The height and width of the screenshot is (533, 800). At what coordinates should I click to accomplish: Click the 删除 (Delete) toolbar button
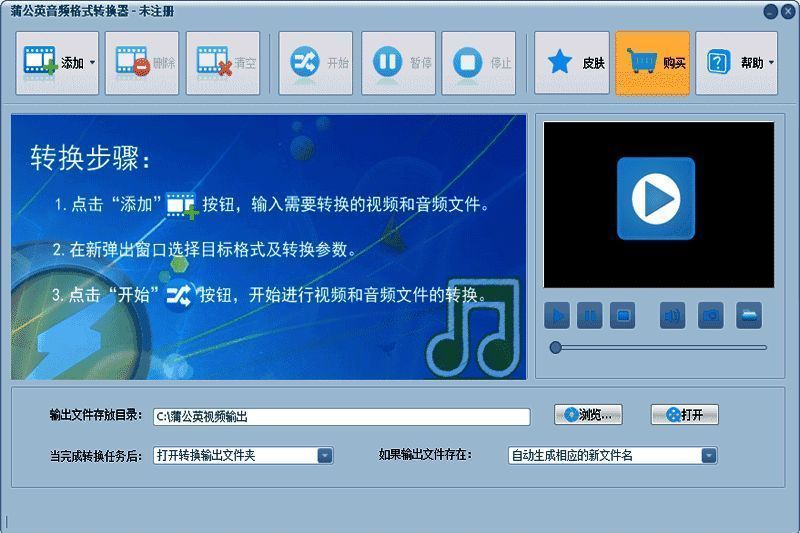[x=142, y=63]
